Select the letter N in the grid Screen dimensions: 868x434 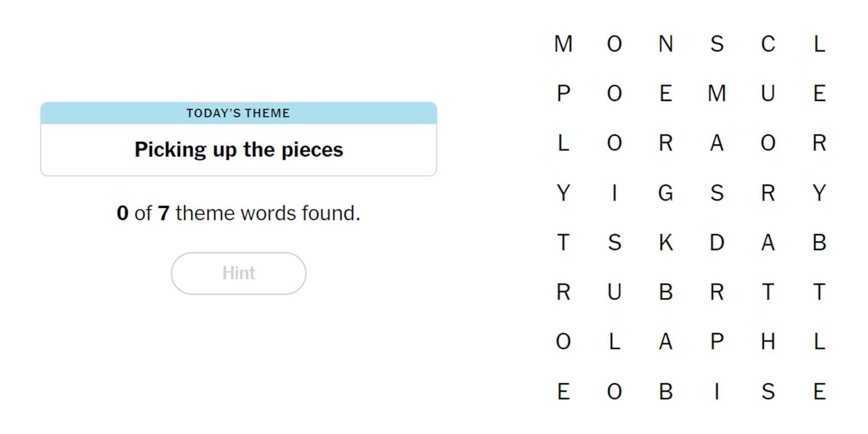[665, 44]
